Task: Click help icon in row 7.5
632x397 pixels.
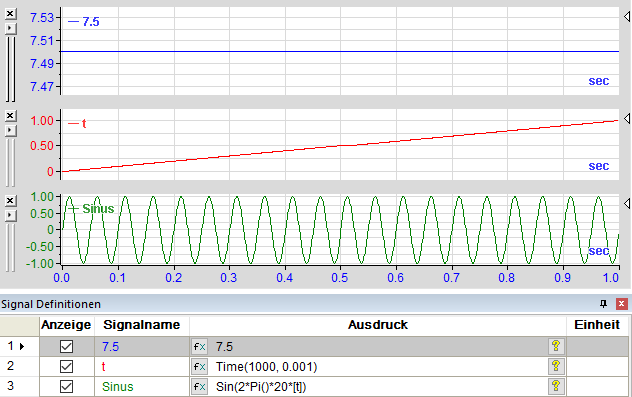Action: [556, 346]
